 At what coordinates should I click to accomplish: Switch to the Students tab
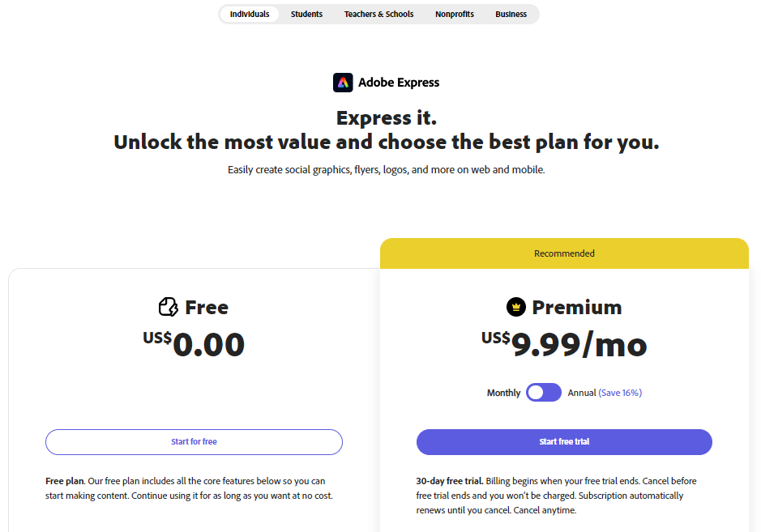pos(306,14)
